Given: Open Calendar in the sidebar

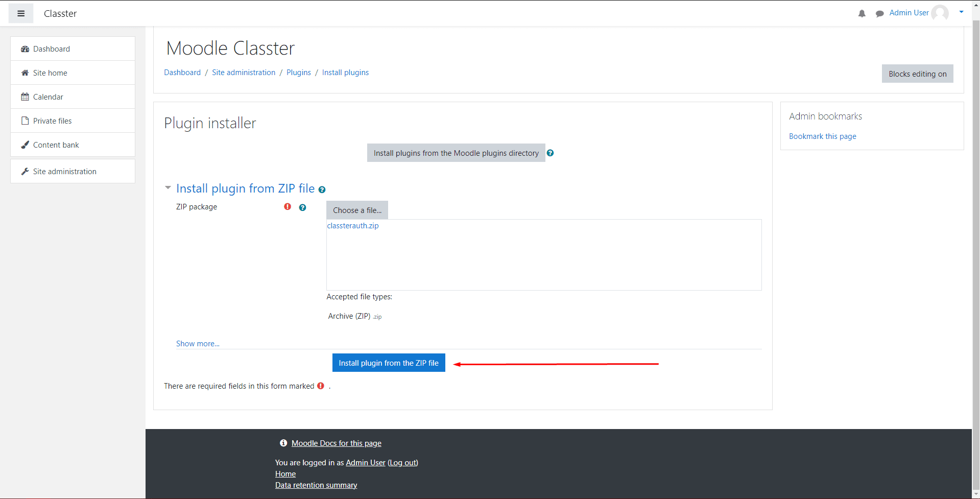Looking at the screenshot, I should 73,97.
